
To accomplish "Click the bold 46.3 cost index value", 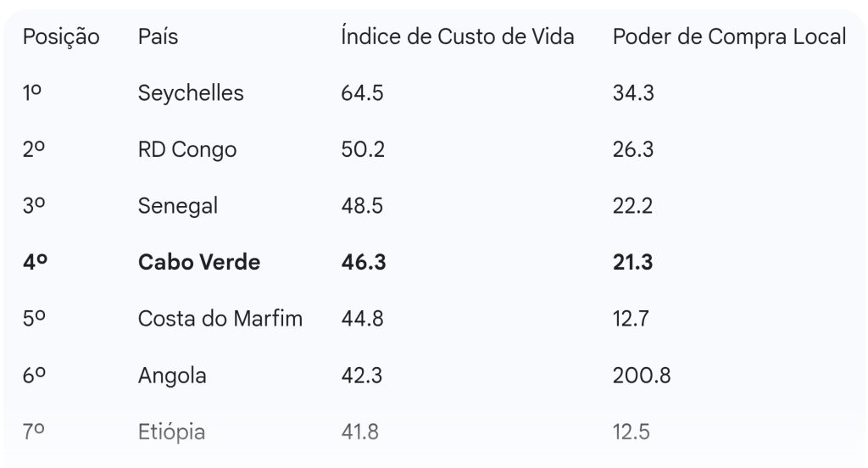I will tap(364, 263).
